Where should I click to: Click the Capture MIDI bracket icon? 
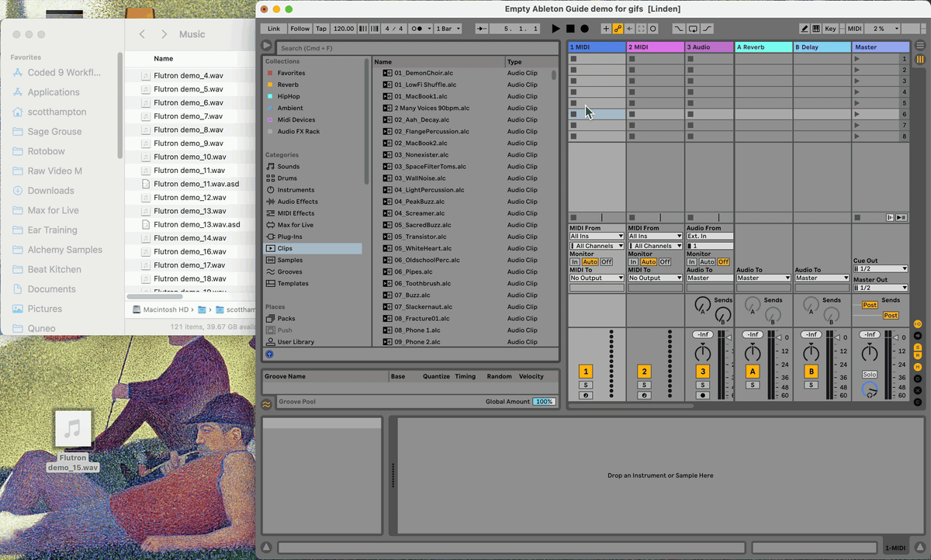pyautogui.click(x=642, y=29)
